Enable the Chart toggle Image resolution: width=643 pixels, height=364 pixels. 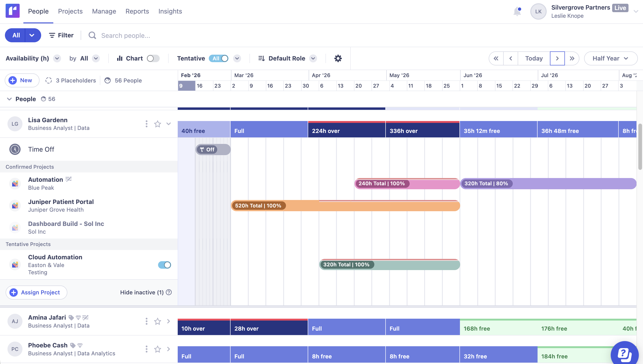pos(153,58)
